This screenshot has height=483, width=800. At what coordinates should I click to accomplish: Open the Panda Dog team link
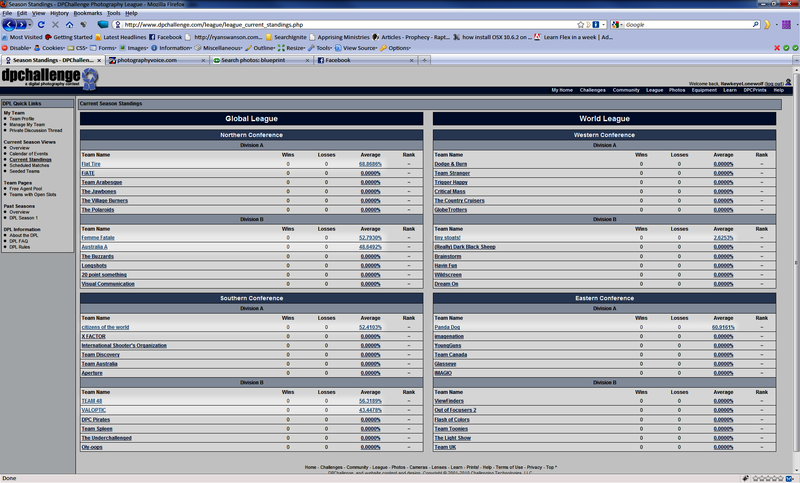click(447, 327)
